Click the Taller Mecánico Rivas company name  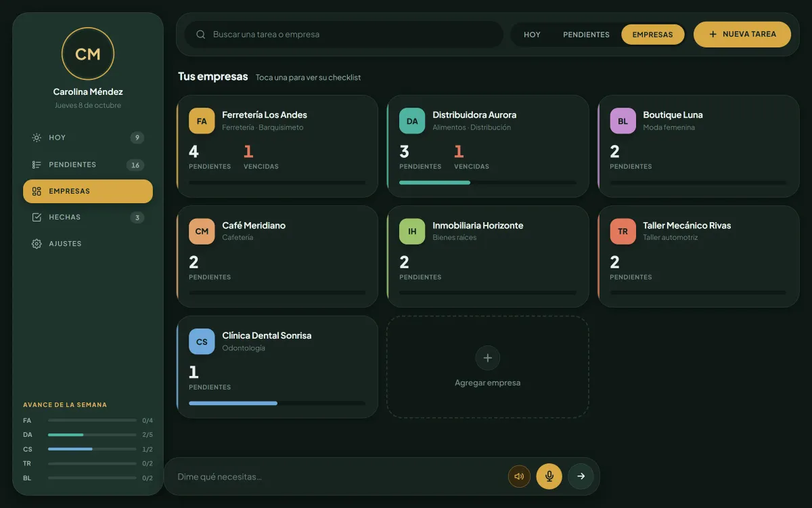687,226
